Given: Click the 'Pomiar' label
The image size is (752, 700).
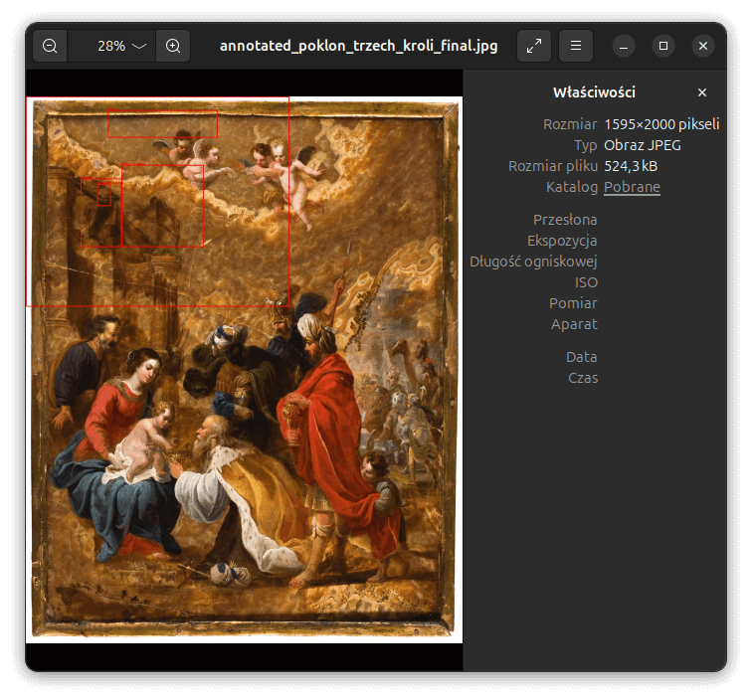Looking at the screenshot, I should pos(574,303).
